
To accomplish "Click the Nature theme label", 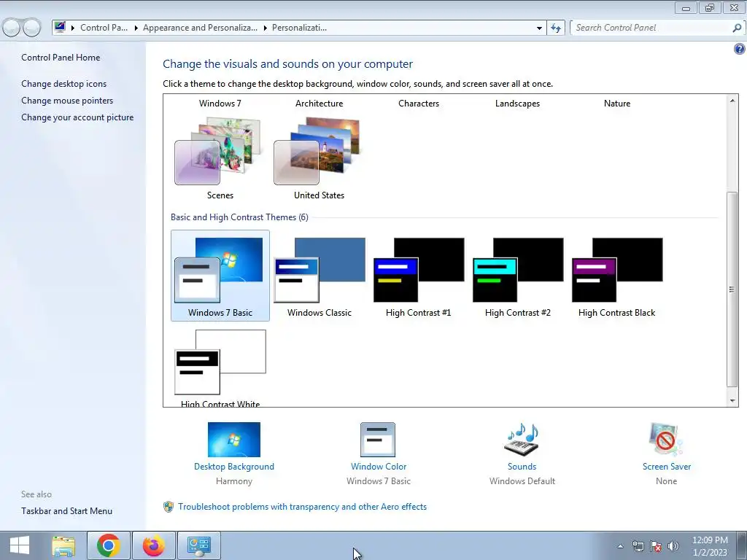I will [x=617, y=104].
